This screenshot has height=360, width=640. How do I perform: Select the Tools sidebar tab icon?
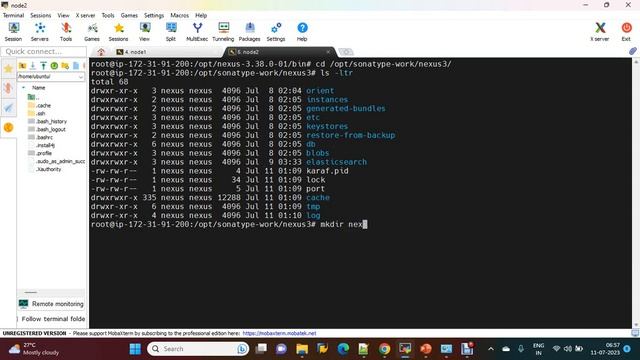tap(8, 88)
